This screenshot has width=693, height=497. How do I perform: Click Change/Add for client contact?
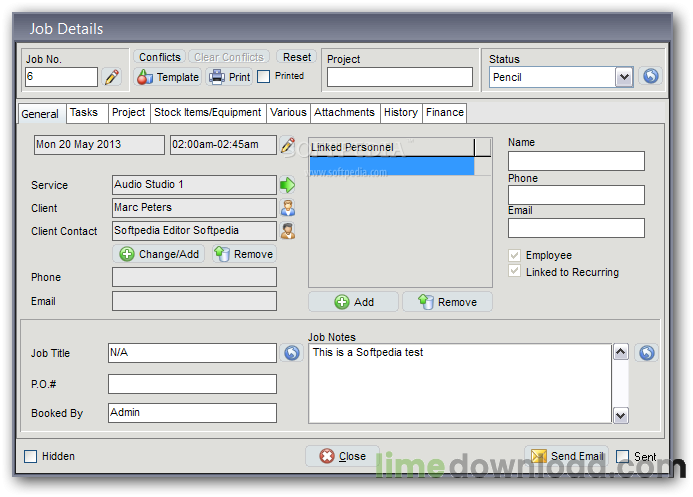[159, 254]
